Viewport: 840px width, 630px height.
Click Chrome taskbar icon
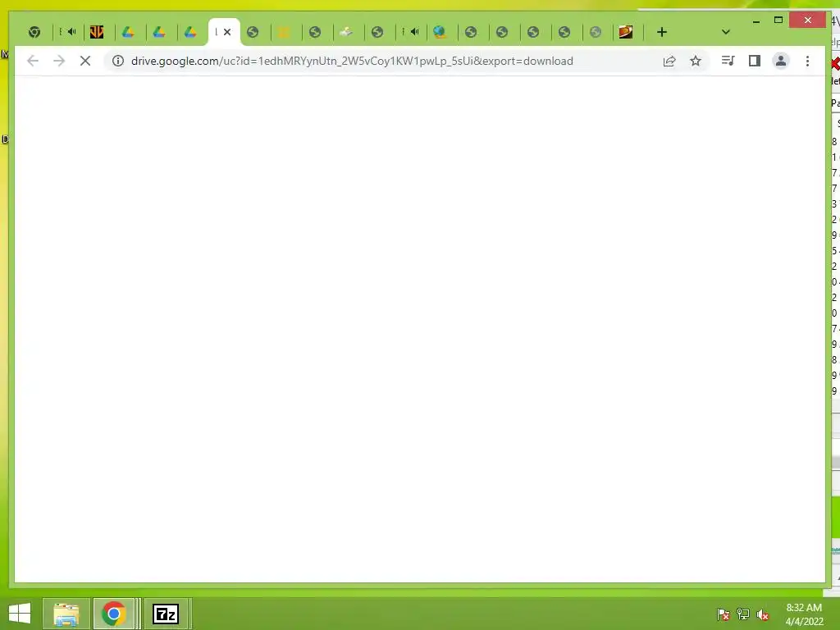[113, 614]
